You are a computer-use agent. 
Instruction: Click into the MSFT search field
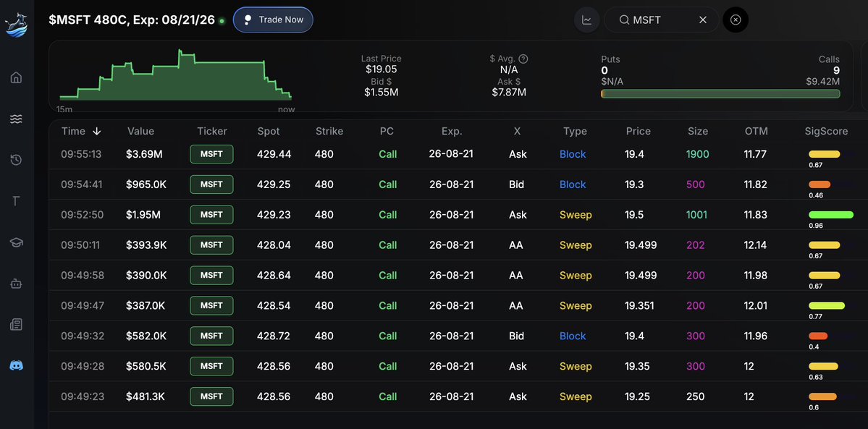tap(662, 20)
